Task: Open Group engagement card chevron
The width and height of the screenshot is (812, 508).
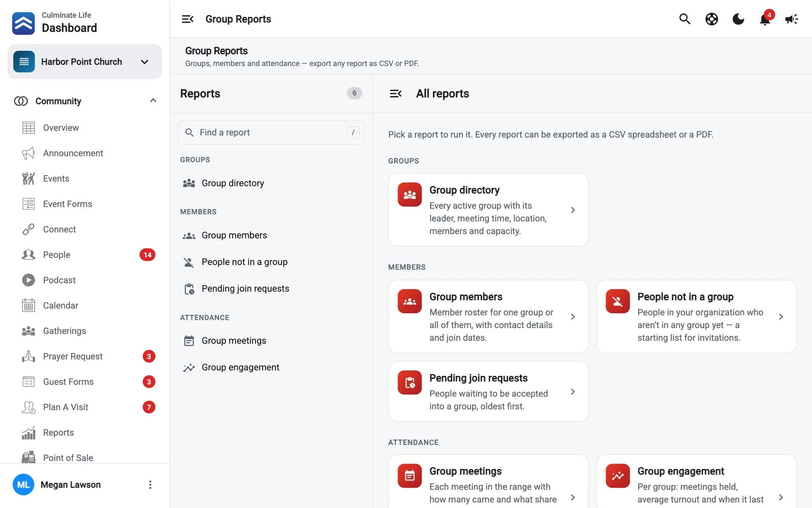Action: [x=781, y=497]
